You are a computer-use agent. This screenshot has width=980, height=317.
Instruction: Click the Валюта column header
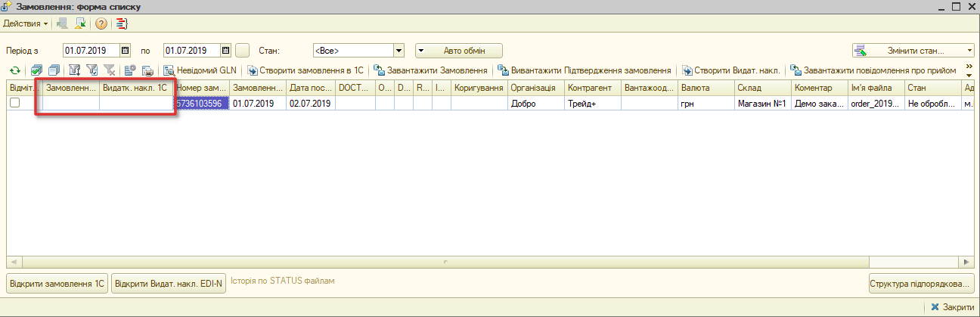pos(706,88)
